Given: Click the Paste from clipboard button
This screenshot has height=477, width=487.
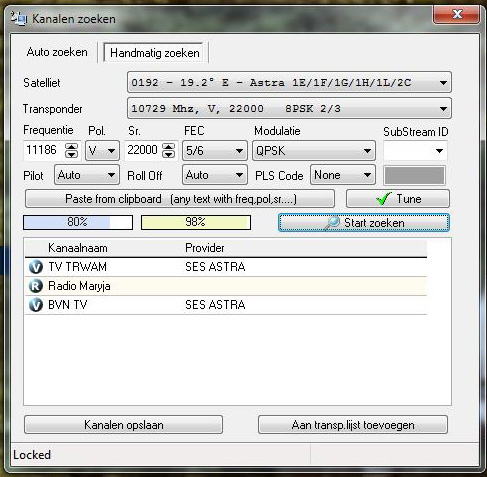Looking at the screenshot, I should click(180, 199).
